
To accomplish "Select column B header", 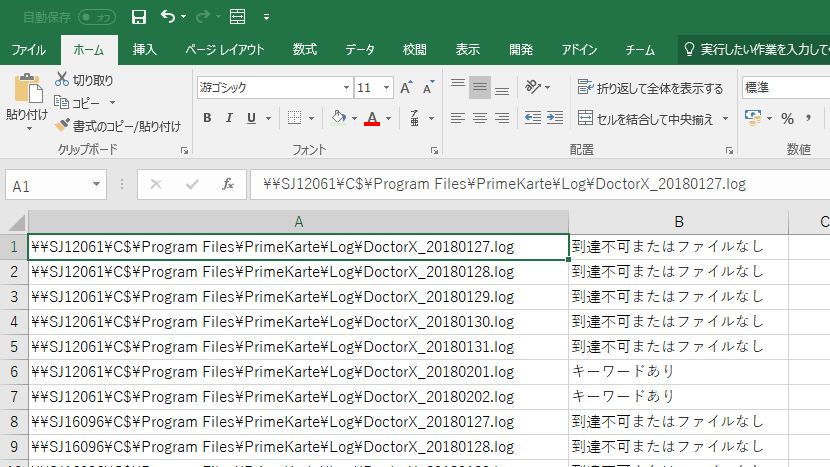I will pos(679,222).
